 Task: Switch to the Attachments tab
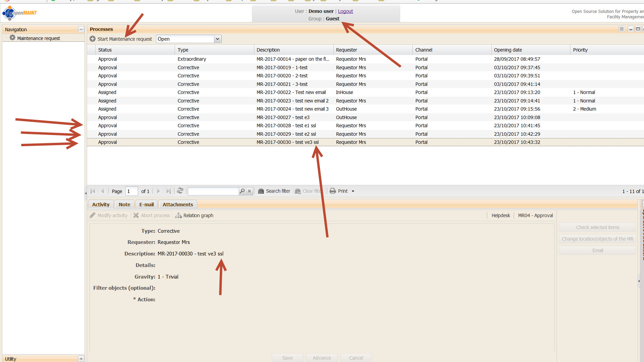click(x=178, y=205)
